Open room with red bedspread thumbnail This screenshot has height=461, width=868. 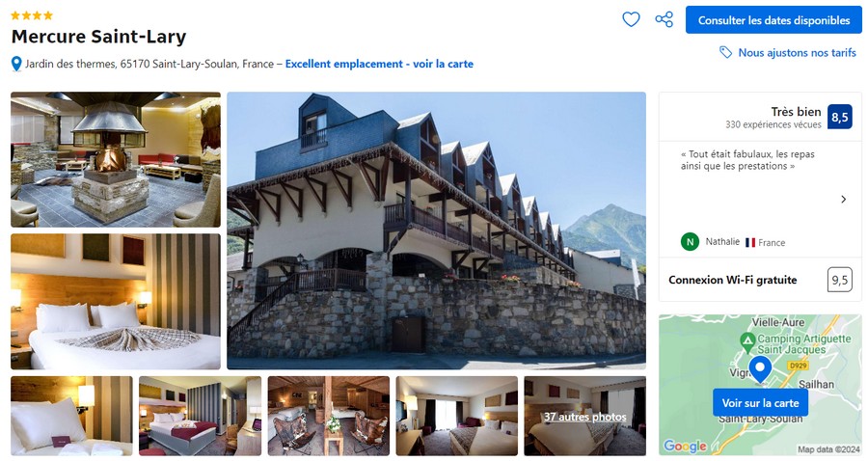tap(200, 417)
